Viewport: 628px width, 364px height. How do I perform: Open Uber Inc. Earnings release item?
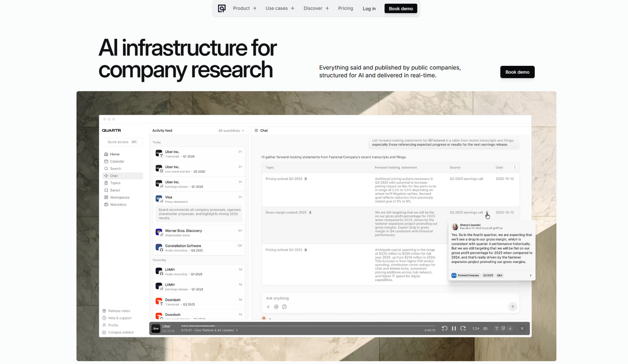(199, 184)
